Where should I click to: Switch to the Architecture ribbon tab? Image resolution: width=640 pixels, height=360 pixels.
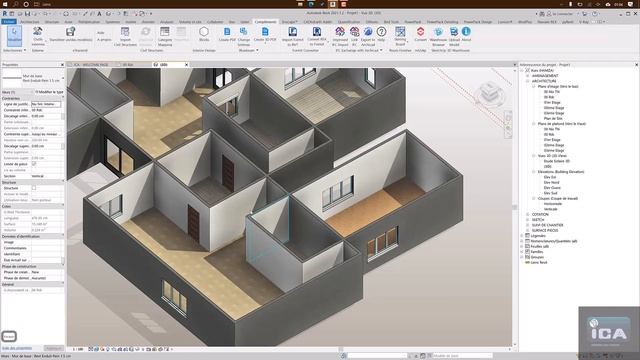pyautogui.click(x=30, y=22)
